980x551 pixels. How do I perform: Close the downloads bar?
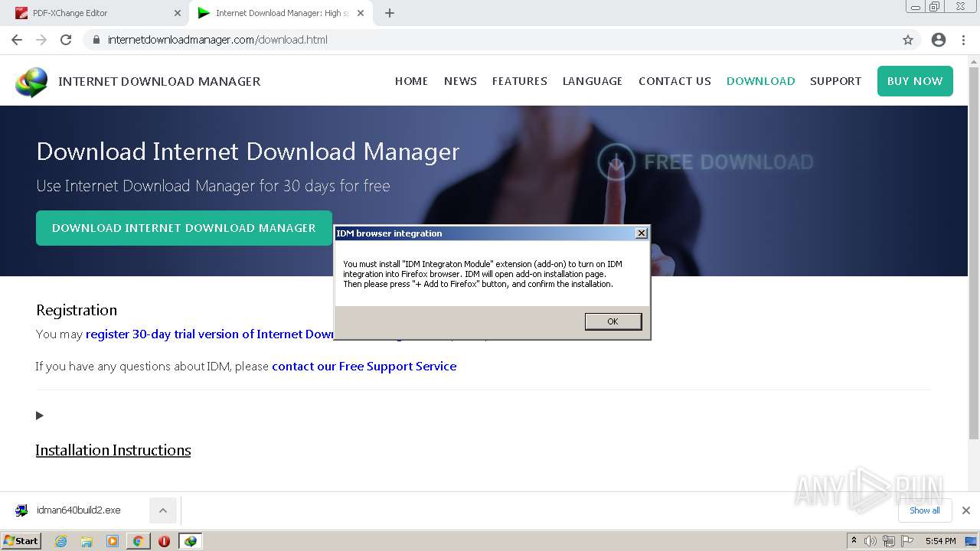[966, 510]
